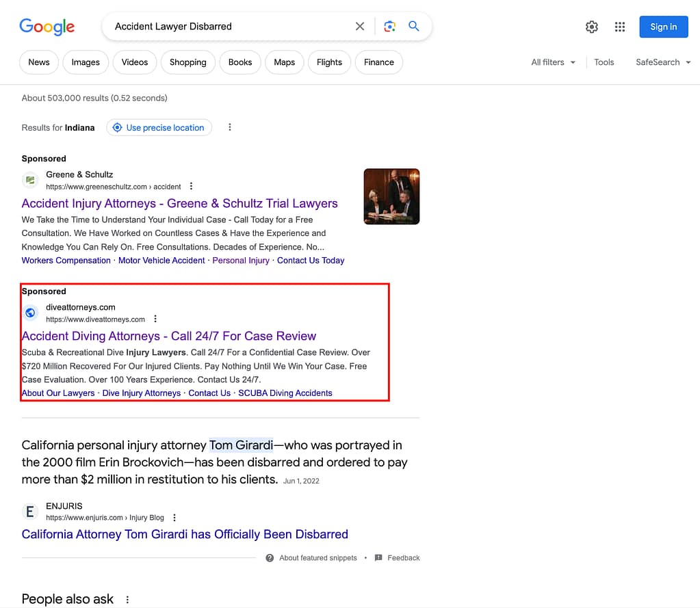Click the diveattorneys.com globe favicon
This screenshot has width=700, height=608.
click(30, 313)
